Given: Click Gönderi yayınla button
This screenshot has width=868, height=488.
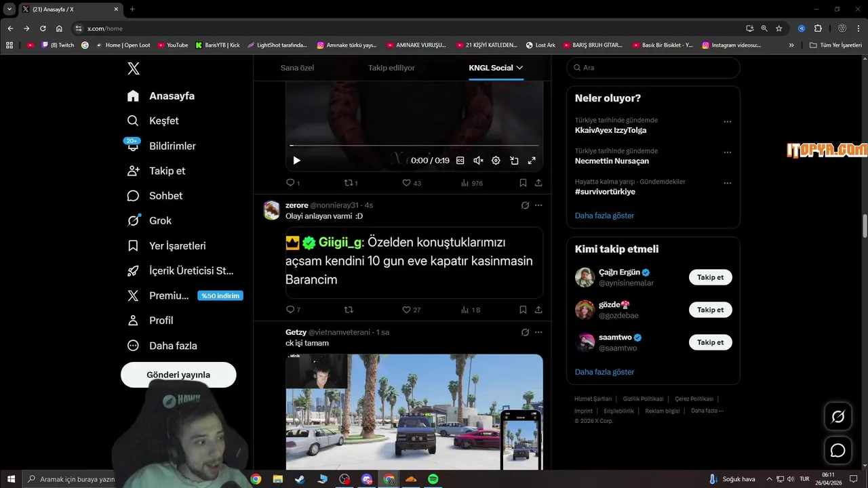Looking at the screenshot, I should pyautogui.click(x=178, y=375).
